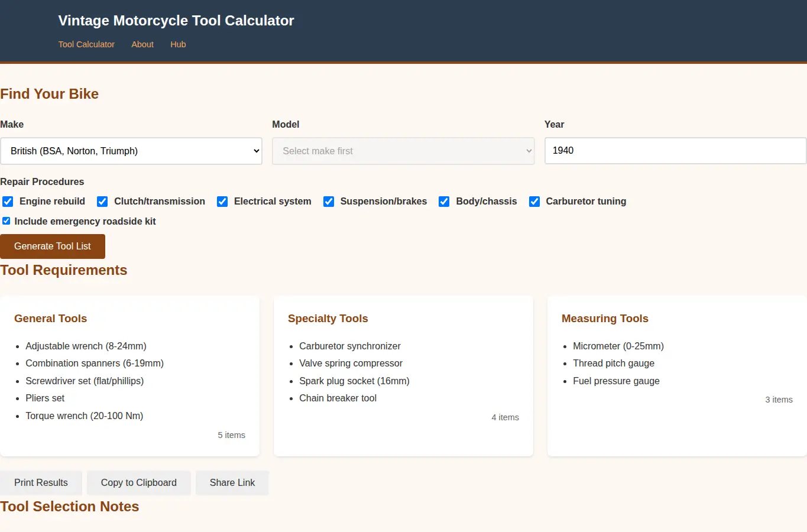The height and width of the screenshot is (532, 807).
Task: Toggle the Engine rebuild checkbox
Action: (8, 202)
